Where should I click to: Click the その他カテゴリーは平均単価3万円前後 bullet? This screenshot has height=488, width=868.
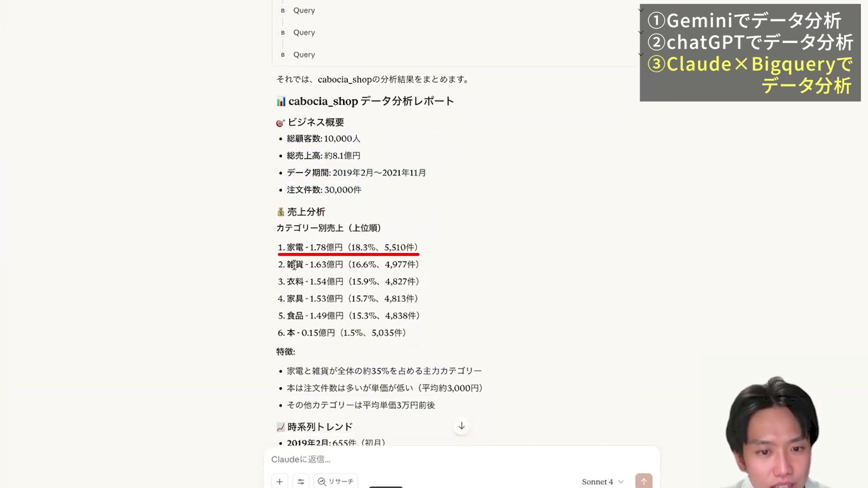(361, 406)
